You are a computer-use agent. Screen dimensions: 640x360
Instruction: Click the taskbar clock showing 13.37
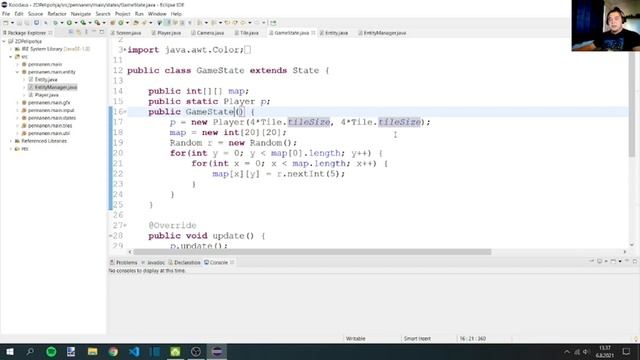(x=605, y=351)
